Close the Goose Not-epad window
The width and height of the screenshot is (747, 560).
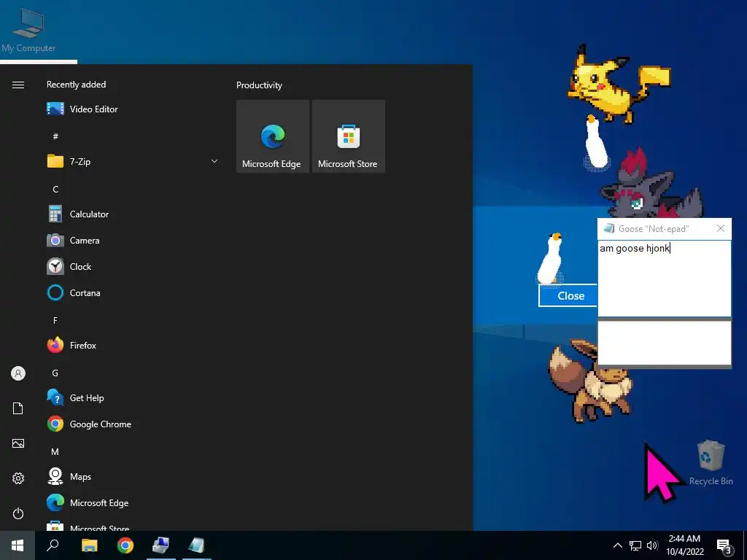(x=721, y=228)
